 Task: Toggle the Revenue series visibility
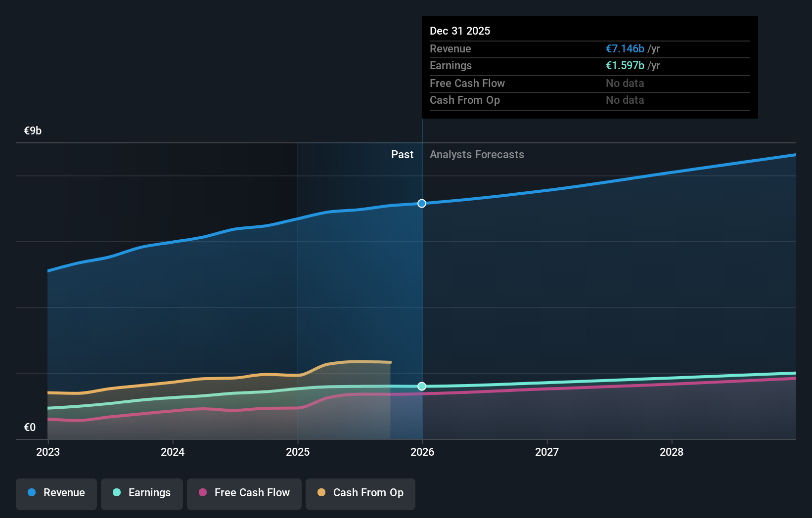(56, 493)
